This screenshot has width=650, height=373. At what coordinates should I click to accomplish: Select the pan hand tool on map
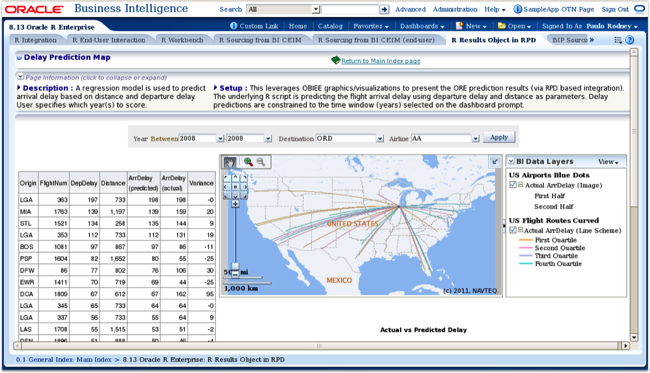(x=229, y=162)
